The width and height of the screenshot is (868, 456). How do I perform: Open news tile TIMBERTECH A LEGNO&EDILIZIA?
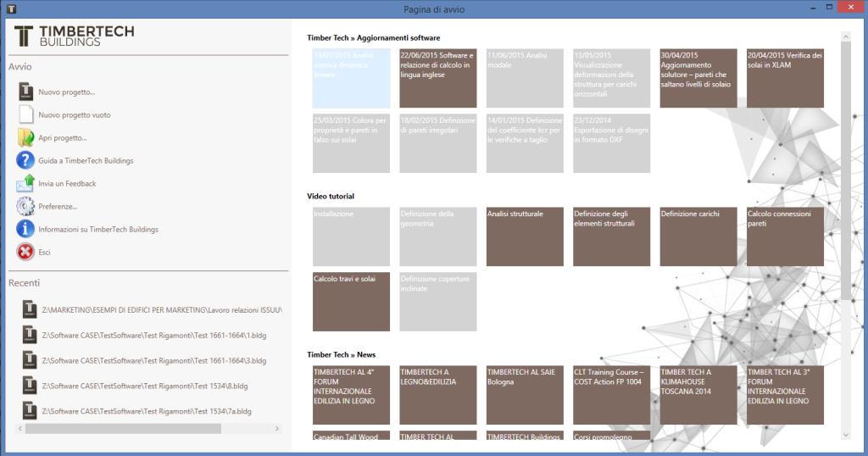click(438, 395)
